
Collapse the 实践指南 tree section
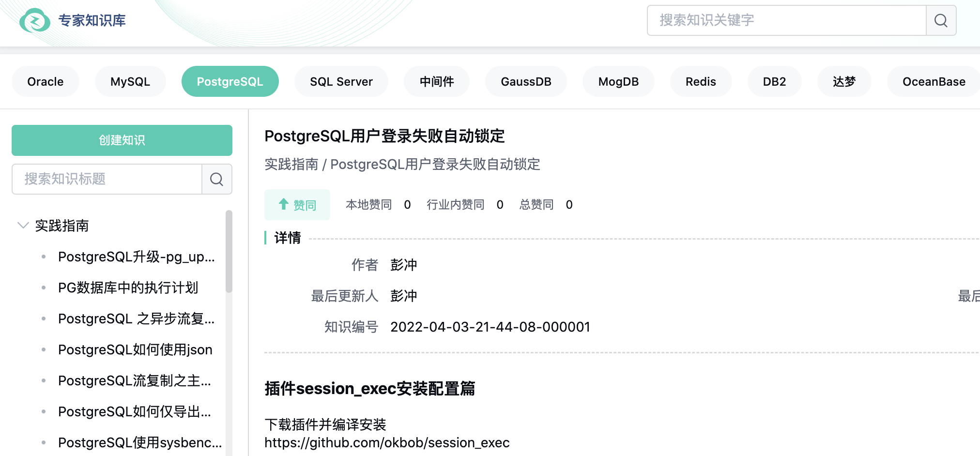click(23, 226)
